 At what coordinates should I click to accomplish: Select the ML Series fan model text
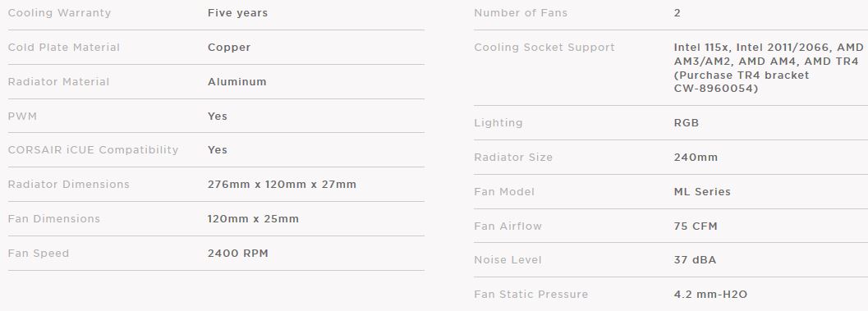pos(702,191)
